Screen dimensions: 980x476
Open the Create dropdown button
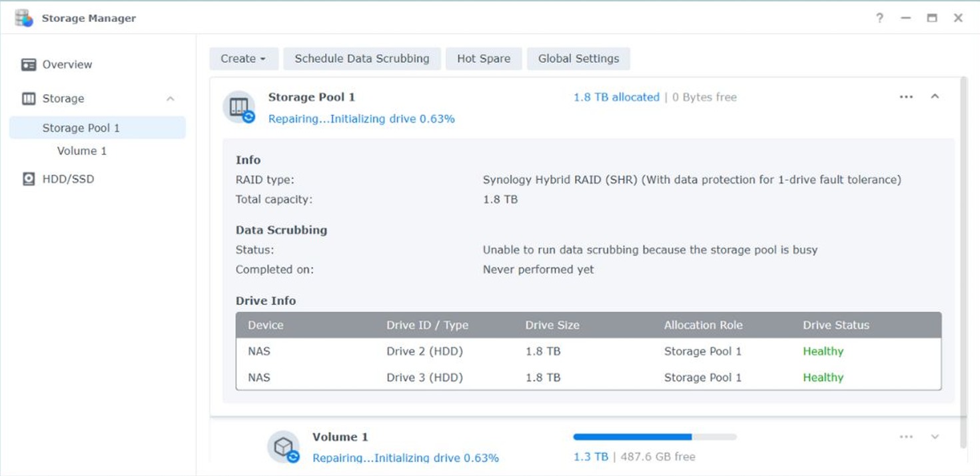tap(243, 59)
